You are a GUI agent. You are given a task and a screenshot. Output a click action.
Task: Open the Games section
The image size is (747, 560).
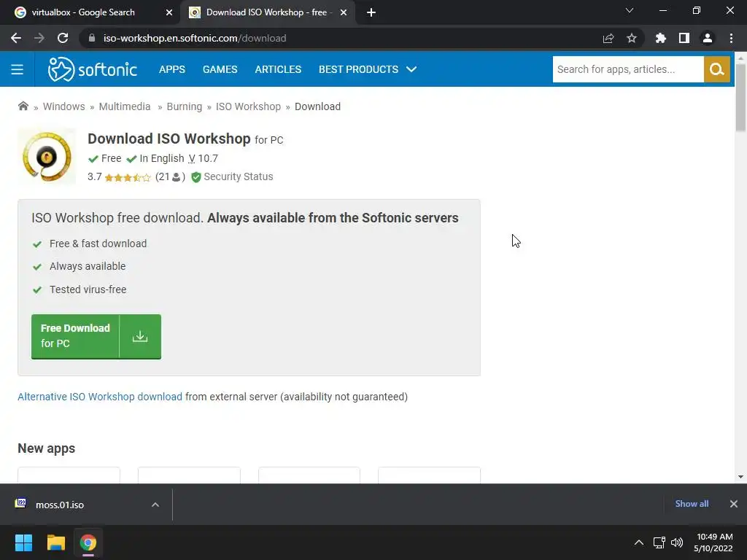[220, 69]
